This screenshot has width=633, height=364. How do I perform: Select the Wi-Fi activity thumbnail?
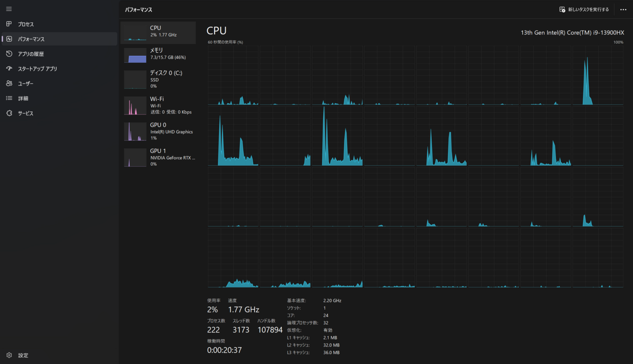point(135,106)
